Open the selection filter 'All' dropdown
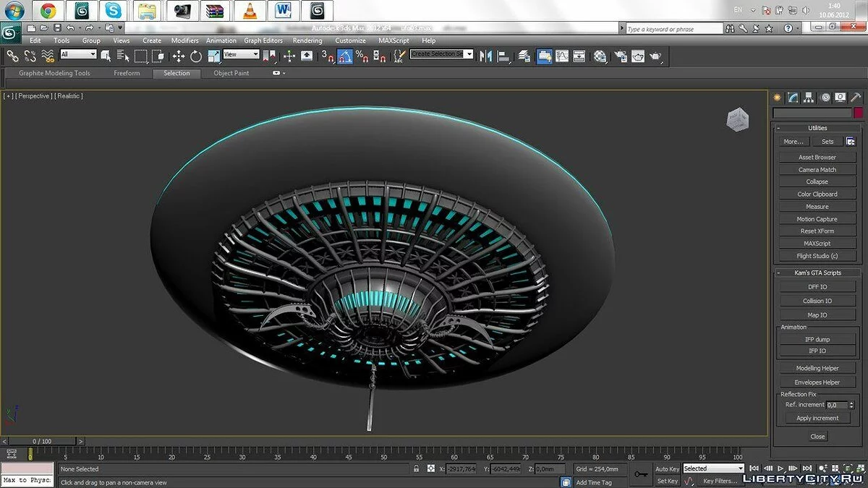This screenshot has height=488, width=868. tap(78, 54)
